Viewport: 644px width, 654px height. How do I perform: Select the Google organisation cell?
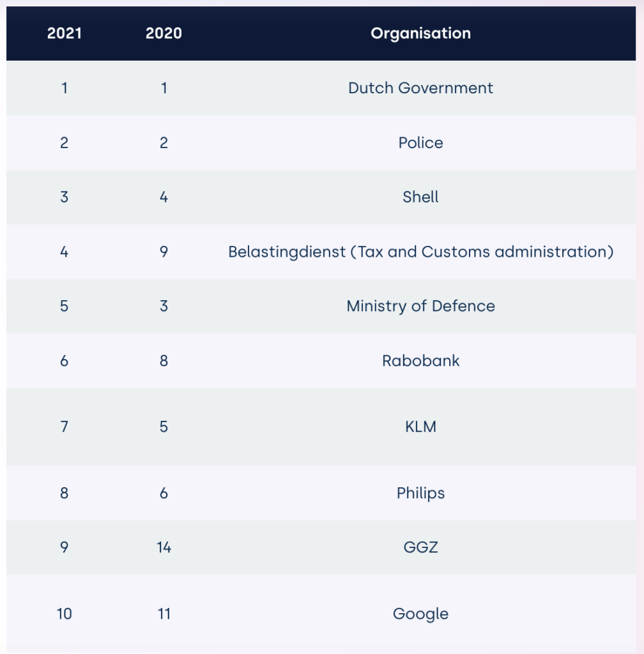pyautogui.click(x=420, y=614)
